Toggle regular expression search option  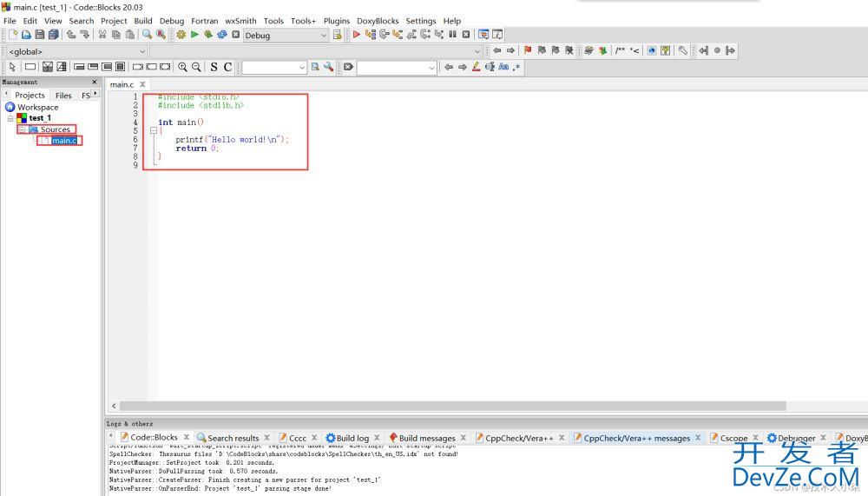(x=516, y=67)
